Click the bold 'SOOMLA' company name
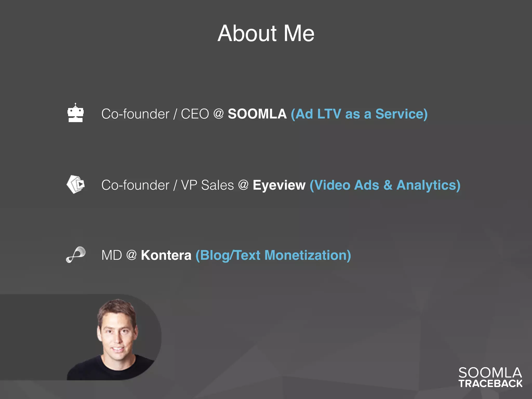 pyautogui.click(x=257, y=114)
